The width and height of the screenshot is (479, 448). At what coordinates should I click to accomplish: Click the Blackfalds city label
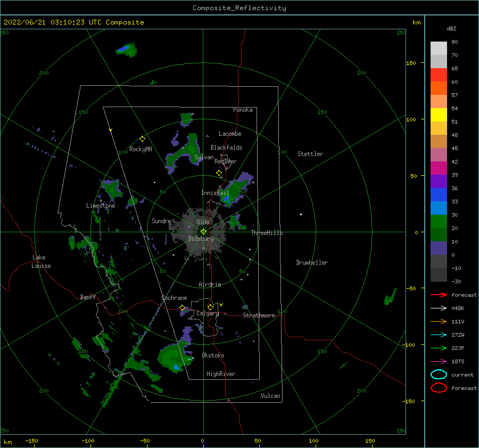(226, 148)
